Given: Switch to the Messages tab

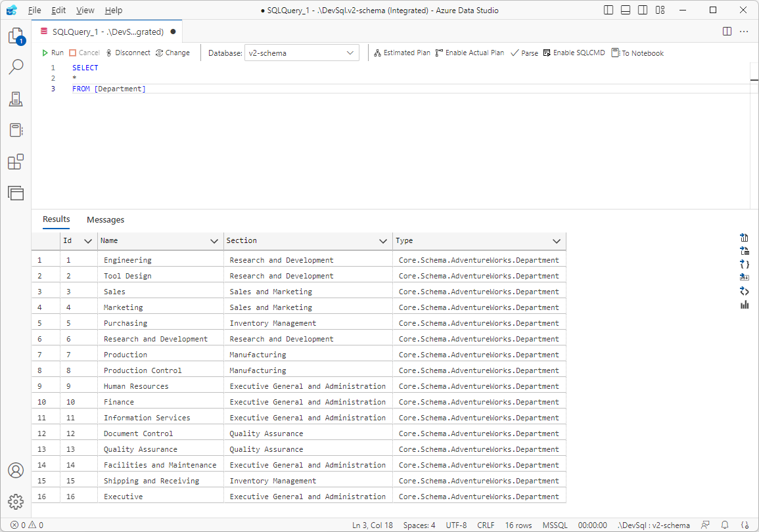Looking at the screenshot, I should 106,219.
